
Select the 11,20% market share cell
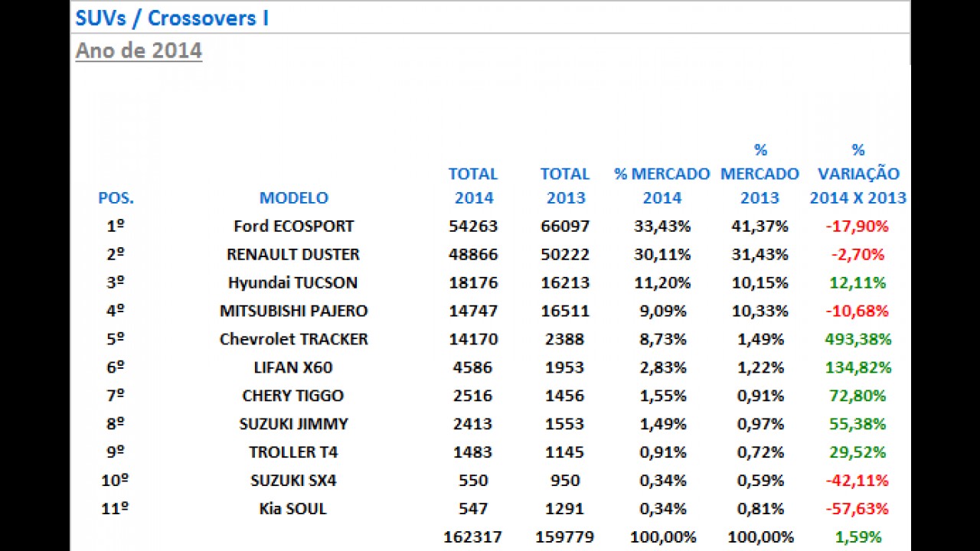[x=662, y=283]
